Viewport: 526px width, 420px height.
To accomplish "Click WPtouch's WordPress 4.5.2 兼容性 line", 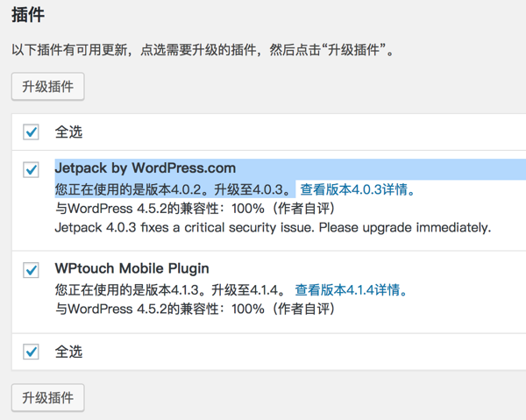I will pos(195,309).
